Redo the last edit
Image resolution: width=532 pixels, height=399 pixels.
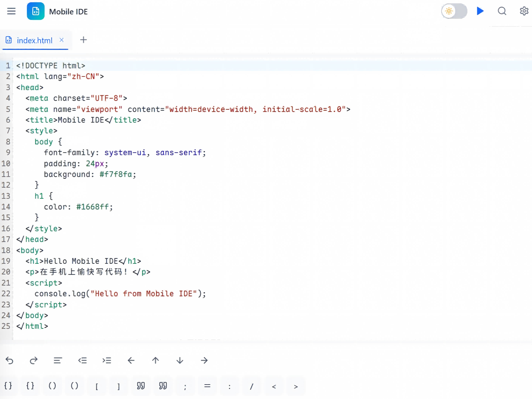(34, 360)
